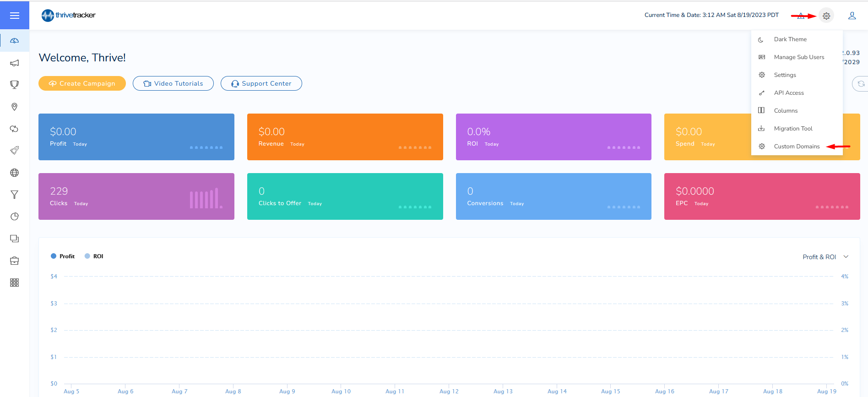Select Custom Domains in the settings menu
The width and height of the screenshot is (868, 397).
[797, 147]
